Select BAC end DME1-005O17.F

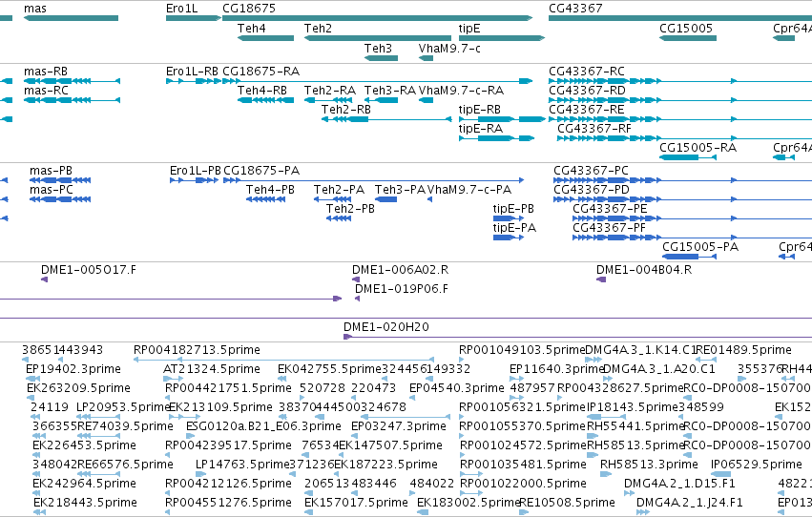[45, 279]
